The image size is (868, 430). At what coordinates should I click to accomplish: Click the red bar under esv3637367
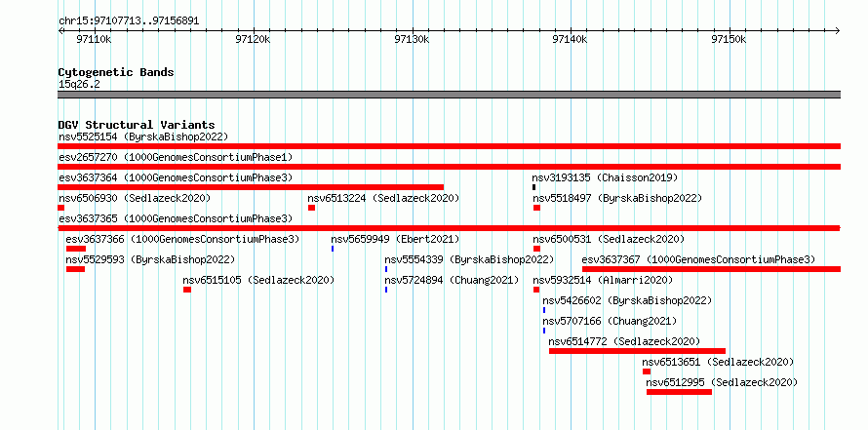point(711,269)
